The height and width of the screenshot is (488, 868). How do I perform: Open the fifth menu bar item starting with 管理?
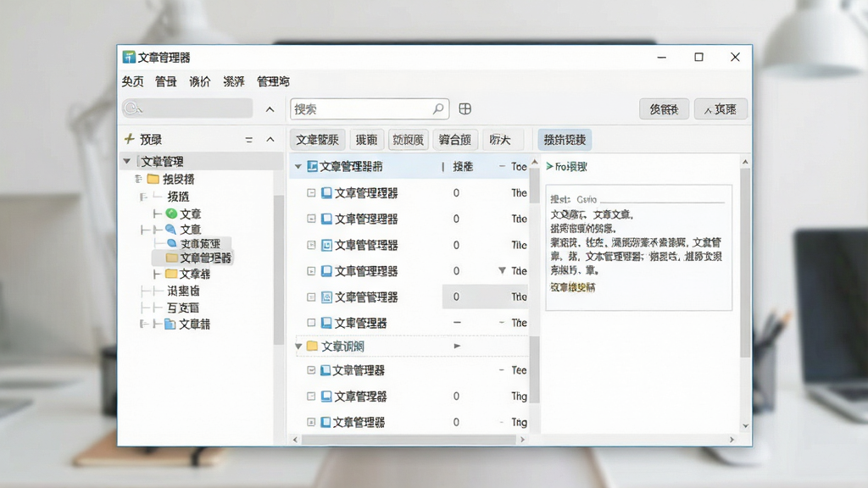pyautogui.click(x=274, y=81)
